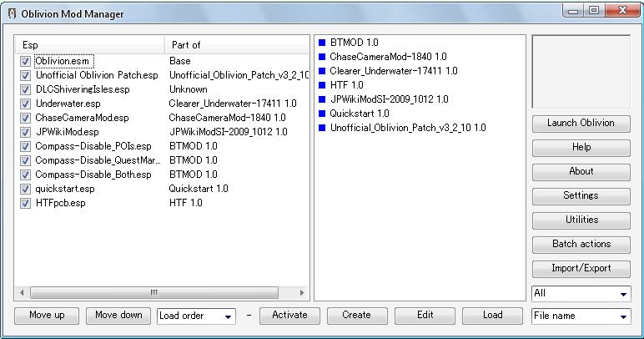Screen dimensions: 644x339
Task: Toggle the ChaseCameraMod.esp checkbox
Action: [x=26, y=118]
